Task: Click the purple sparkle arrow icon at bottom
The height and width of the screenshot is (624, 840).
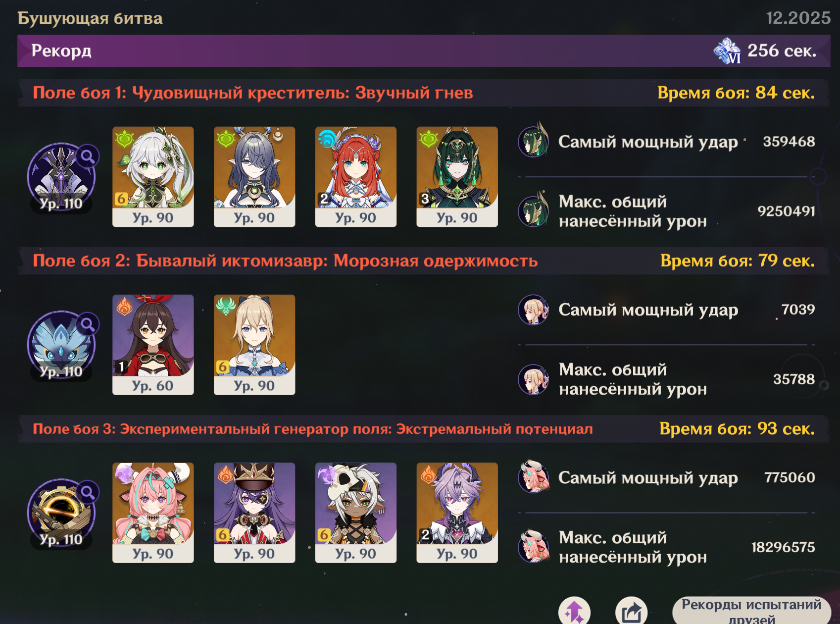Action: pos(574,611)
